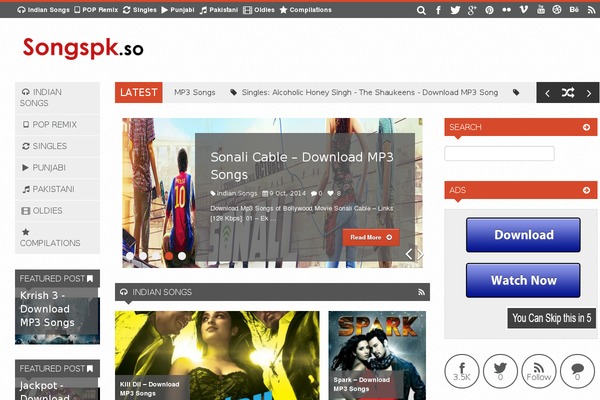600x400 pixels.
Task: Click You Can Skip this in 5
Action: tap(551, 318)
